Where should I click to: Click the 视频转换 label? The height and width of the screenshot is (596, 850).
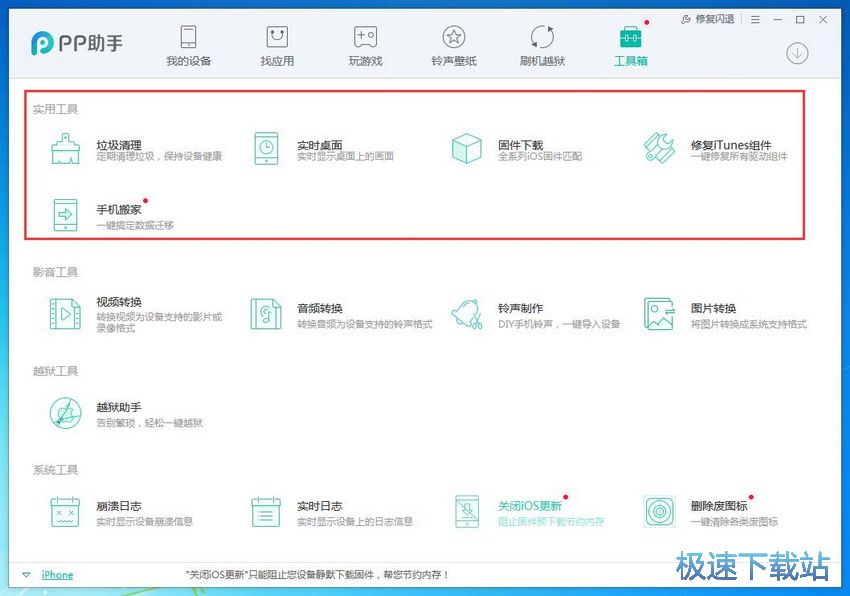tap(119, 302)
